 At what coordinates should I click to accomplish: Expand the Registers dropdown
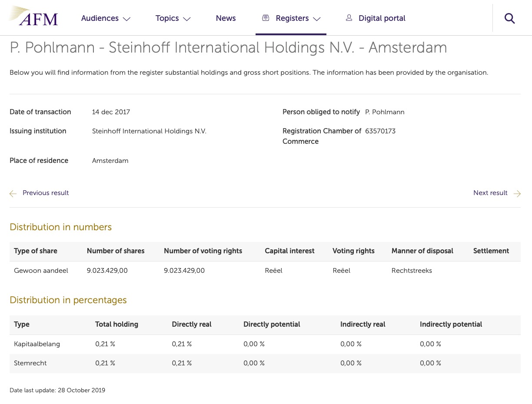coord(317,19)
